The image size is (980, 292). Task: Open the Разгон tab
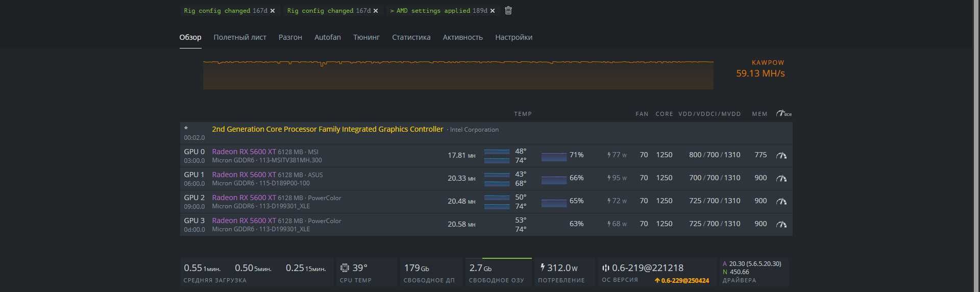click(x=290, y=37)
